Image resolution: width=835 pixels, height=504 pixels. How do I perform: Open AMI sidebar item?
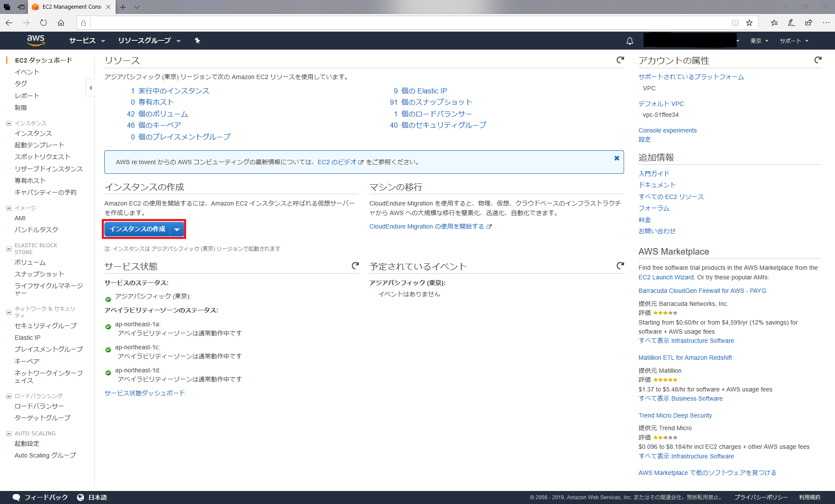pyautogui.click(x=20, y=218)
